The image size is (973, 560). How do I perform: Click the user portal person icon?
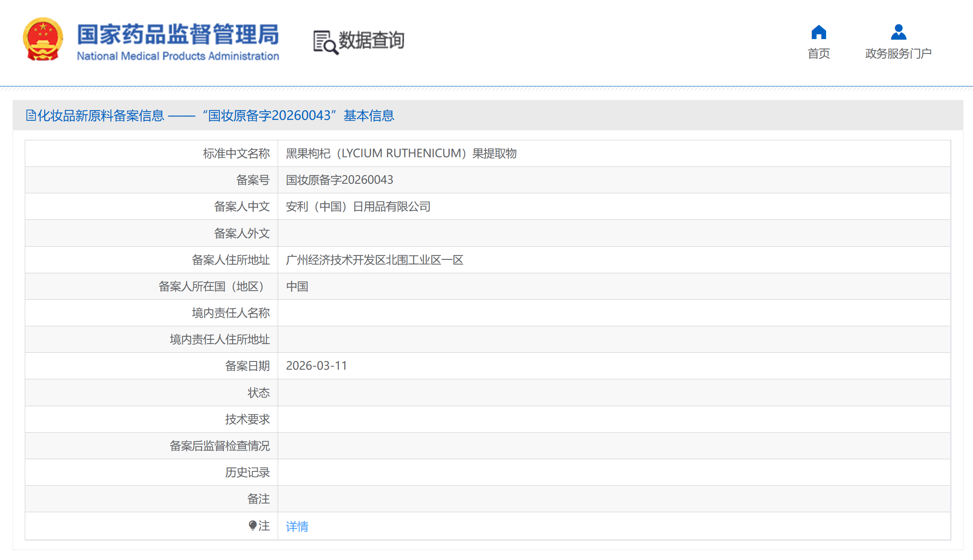point(898,32)
